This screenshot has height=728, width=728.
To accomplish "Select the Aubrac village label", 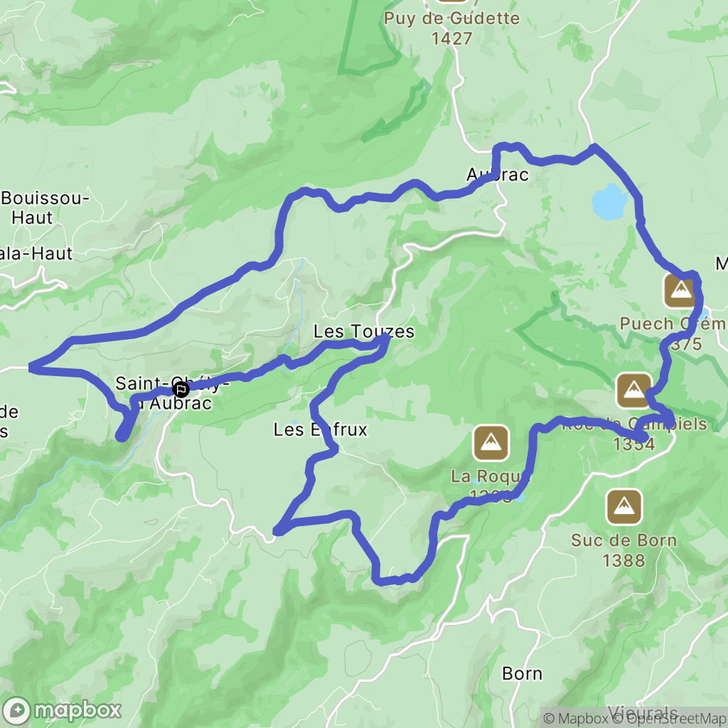I will (497, 175).
